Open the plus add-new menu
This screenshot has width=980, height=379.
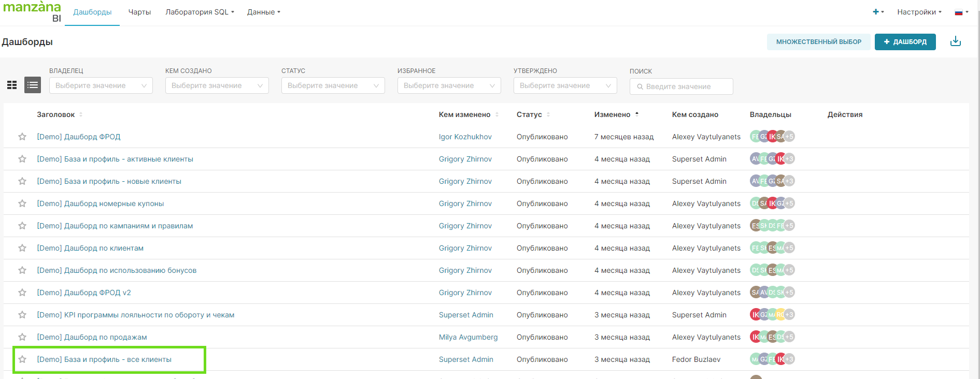[877, 12]
